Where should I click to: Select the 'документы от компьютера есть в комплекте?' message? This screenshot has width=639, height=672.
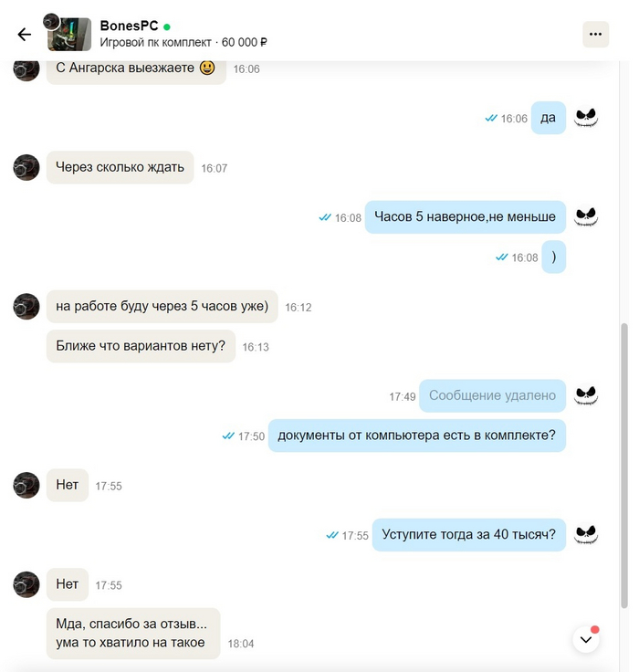point(417,436)
